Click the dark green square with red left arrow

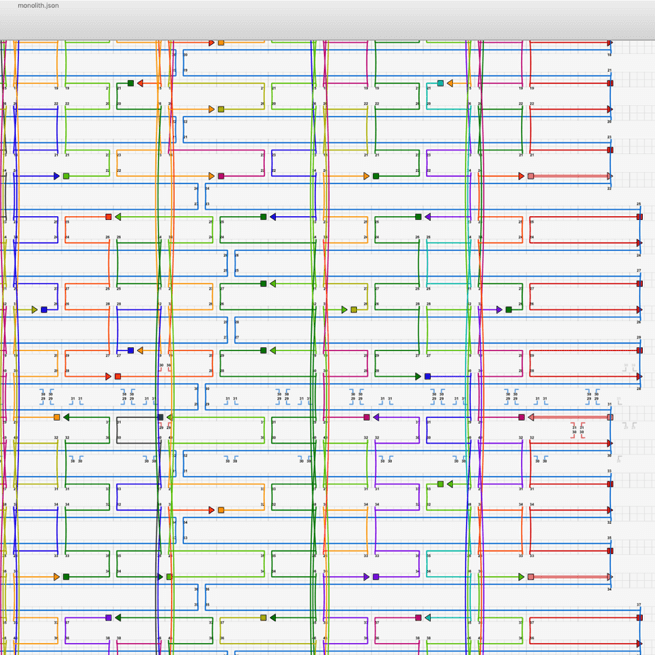click(130, 83)
